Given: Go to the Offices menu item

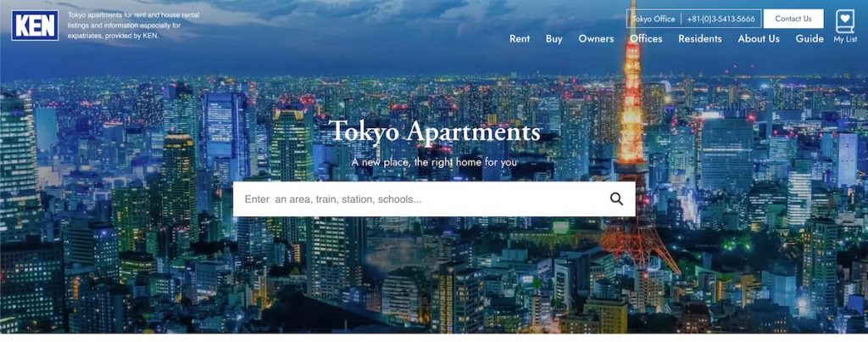Looking at the screenshot, I should (x=646, y=39).
